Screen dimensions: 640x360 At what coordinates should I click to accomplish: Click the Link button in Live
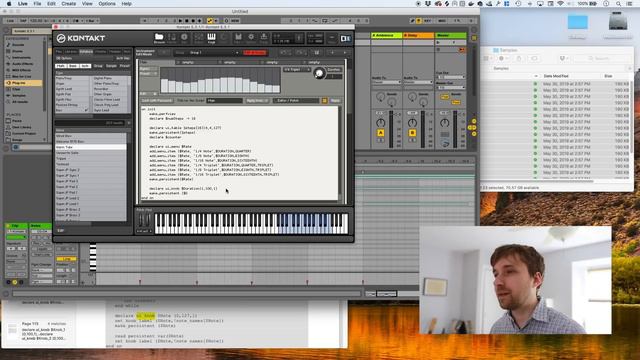[10, 20]
